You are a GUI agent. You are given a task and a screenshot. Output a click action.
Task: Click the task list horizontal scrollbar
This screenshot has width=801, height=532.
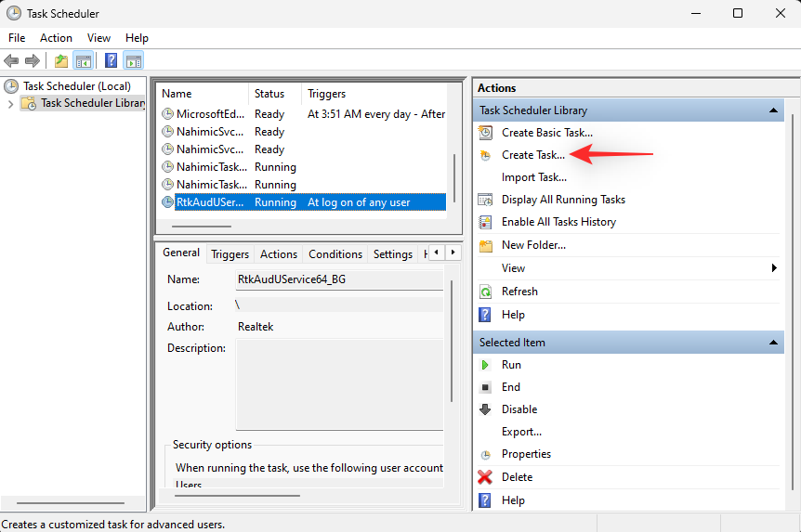click(x=202, y=227)
